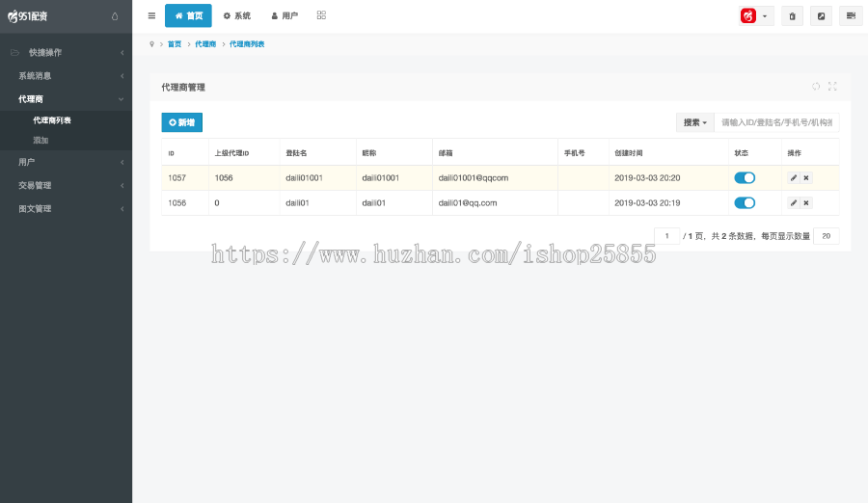Image resolution: width=868 pixels, height=503 pixels.
Task: Select 代理商列表 in the sidebar
Action: coord(52,120)
